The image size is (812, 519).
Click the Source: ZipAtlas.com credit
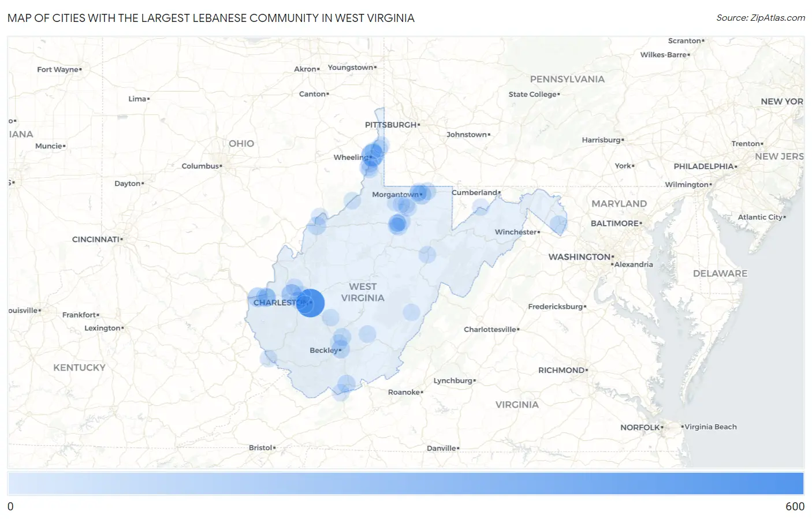(x=761, y=18)
